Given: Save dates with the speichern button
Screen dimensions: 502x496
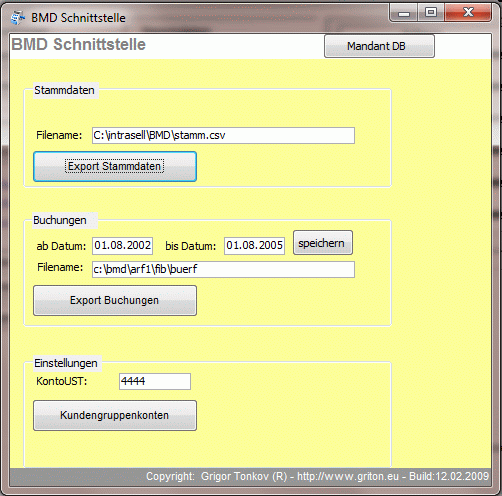Looking at the screenshot, I should [x=323, y=243].
